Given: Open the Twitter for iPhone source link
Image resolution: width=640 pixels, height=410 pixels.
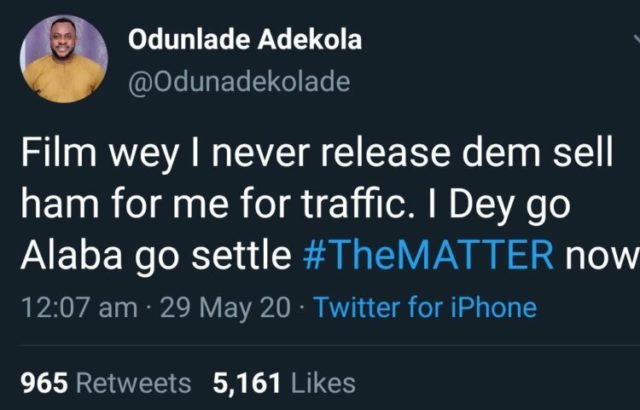Looking at the screenshot, I should (425, 307).
